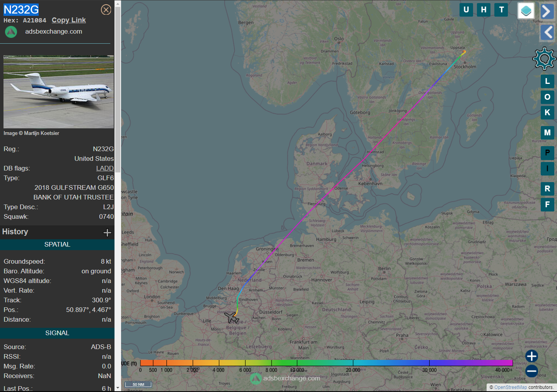This screenshot has height=392, width=557.
Task: Click the Copy Link text
Action: click(x=69, y=20)
